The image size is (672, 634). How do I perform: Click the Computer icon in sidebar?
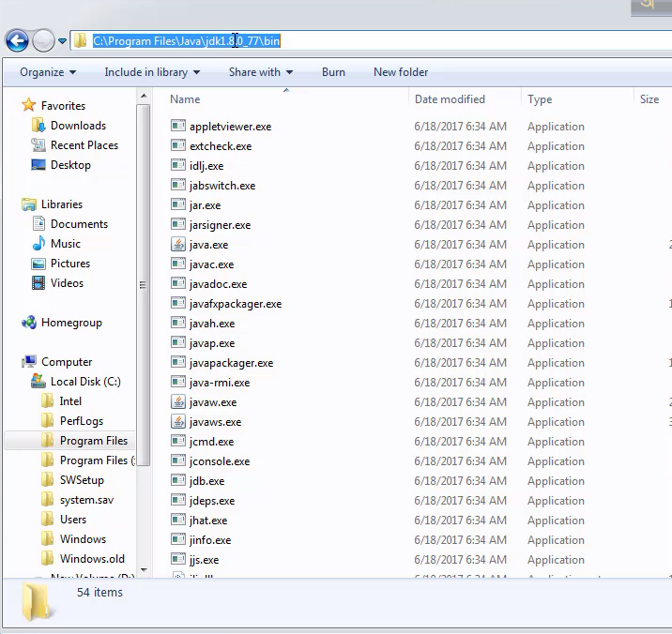point(29,362)
